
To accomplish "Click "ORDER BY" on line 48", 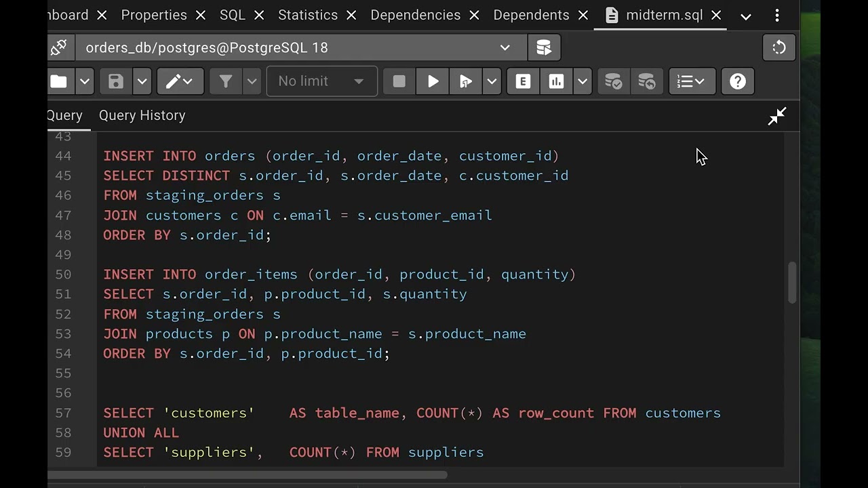I will point(137,235).
